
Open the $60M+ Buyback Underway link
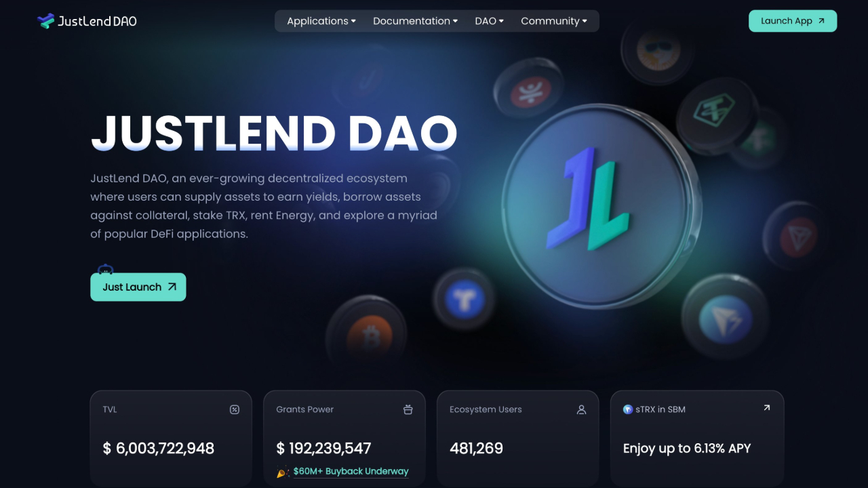point(351,472)
